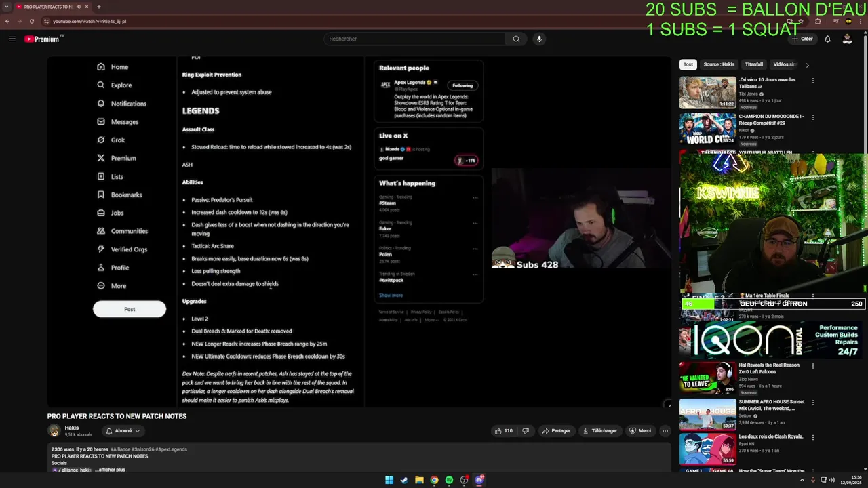Screen dimensions: 868x488
Task: Click the search magnifier button
Action: click(x=516, y=39)
